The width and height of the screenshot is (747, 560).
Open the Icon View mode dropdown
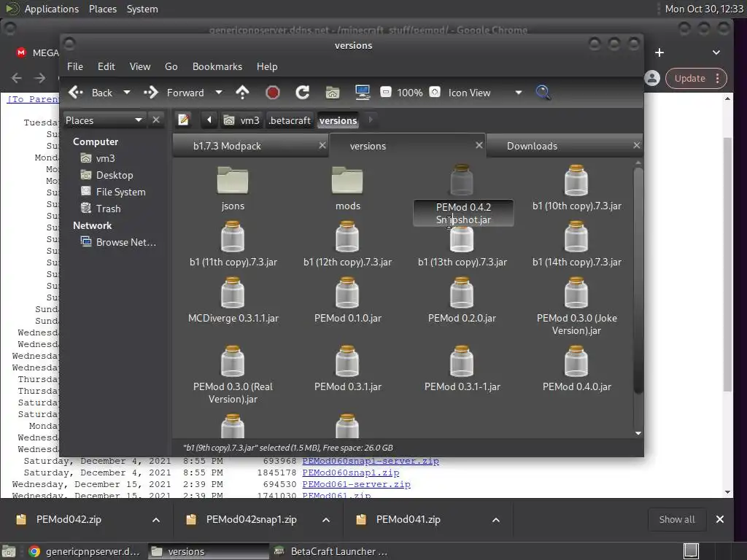pos(484,93)
